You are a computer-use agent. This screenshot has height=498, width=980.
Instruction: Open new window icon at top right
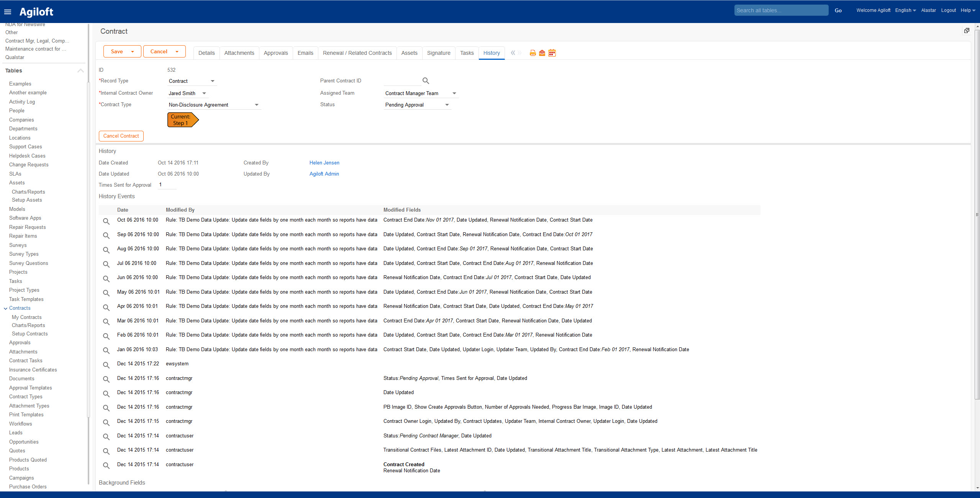pyautogui.click(x=967, y=31)
